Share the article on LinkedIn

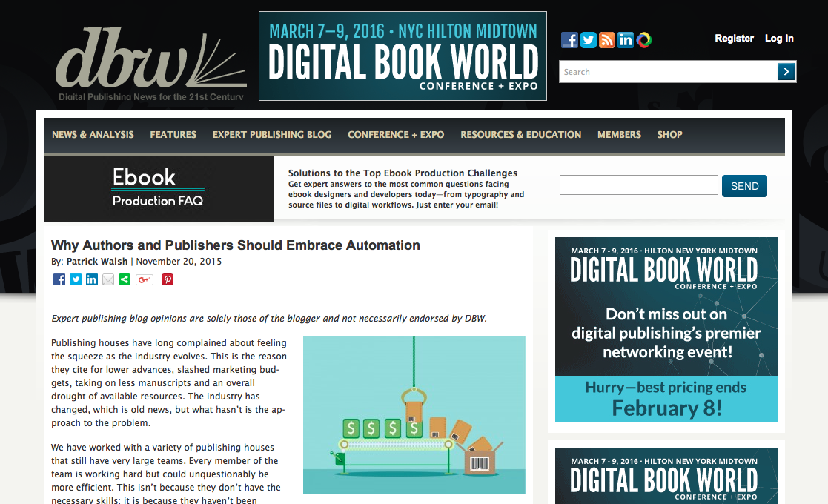pyautogui.click(x=92, y=279)
